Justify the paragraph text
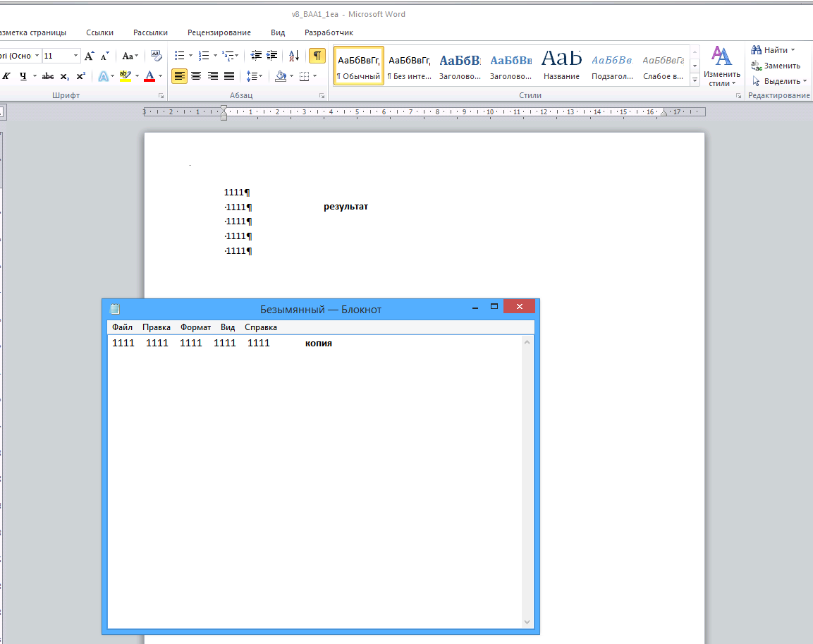This screenshot has width=813, height=644. pos(229,76)
